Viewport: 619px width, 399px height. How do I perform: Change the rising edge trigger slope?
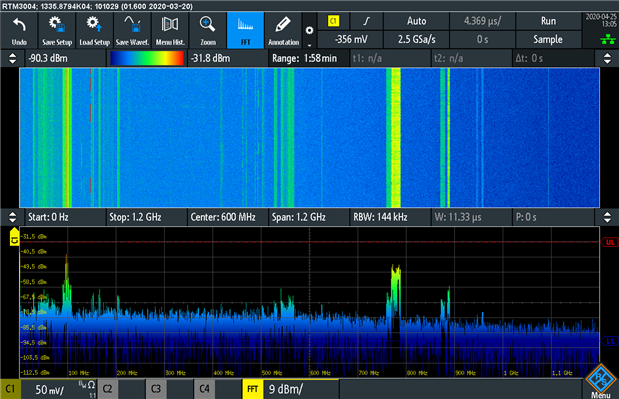click(366, 21)
